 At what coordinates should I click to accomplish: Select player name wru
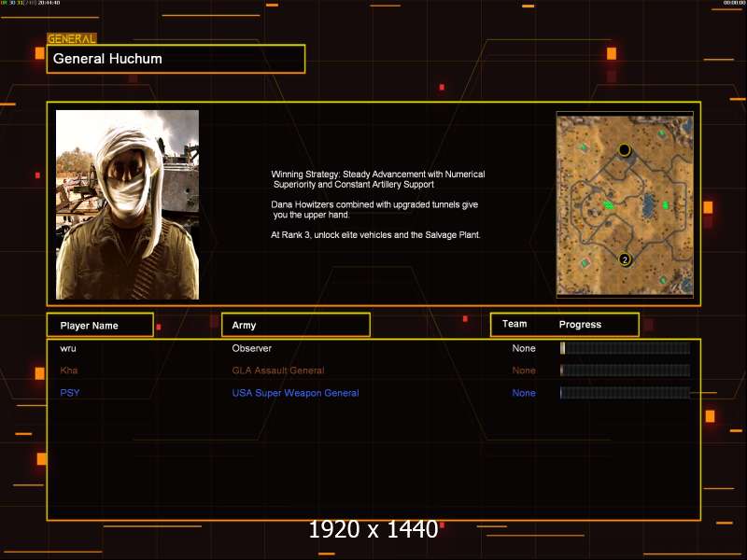(x=68, y=348)
